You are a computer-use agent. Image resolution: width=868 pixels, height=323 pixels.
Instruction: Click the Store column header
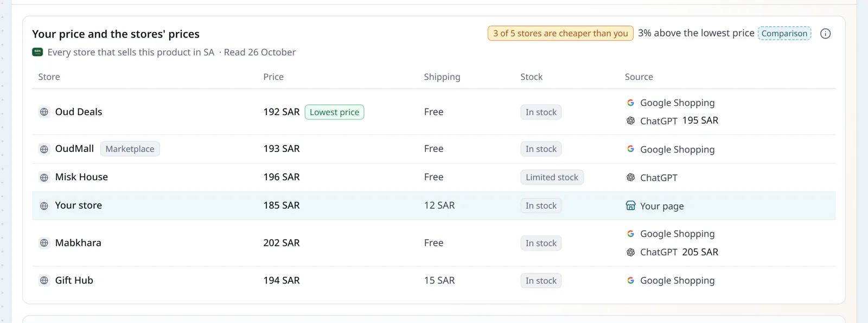[x=49, y=77]
